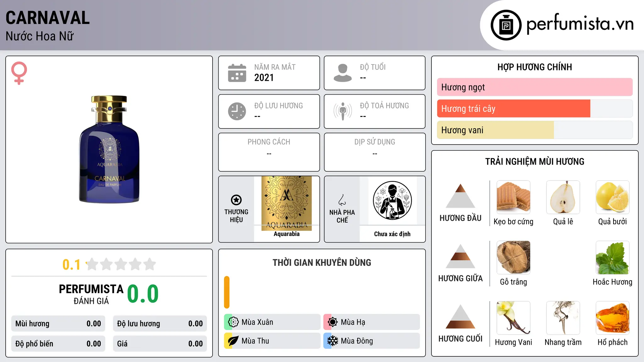Click the Độ phổ biến 0.00 score row
Screen dimensions: 644x362
[58, 344]
